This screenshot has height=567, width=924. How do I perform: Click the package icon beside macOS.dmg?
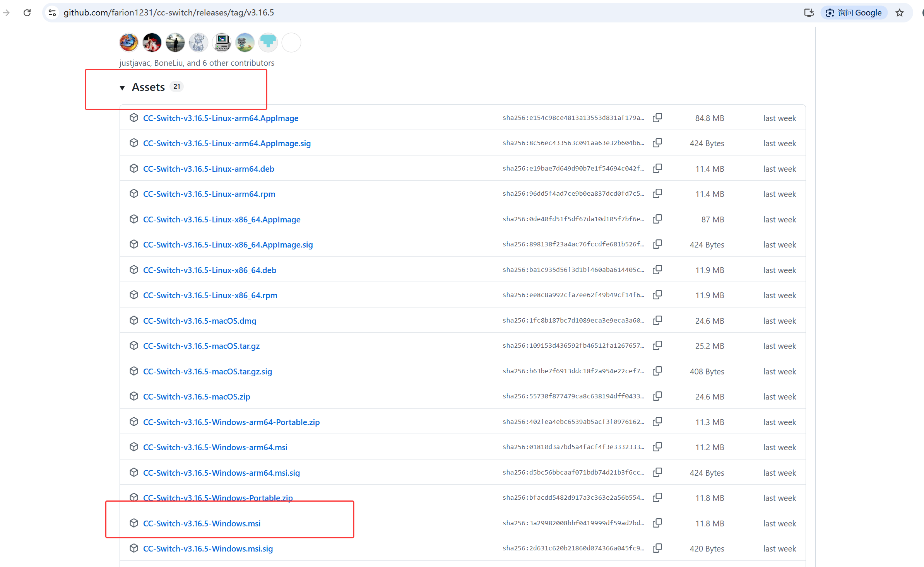[x=134, y=321]
